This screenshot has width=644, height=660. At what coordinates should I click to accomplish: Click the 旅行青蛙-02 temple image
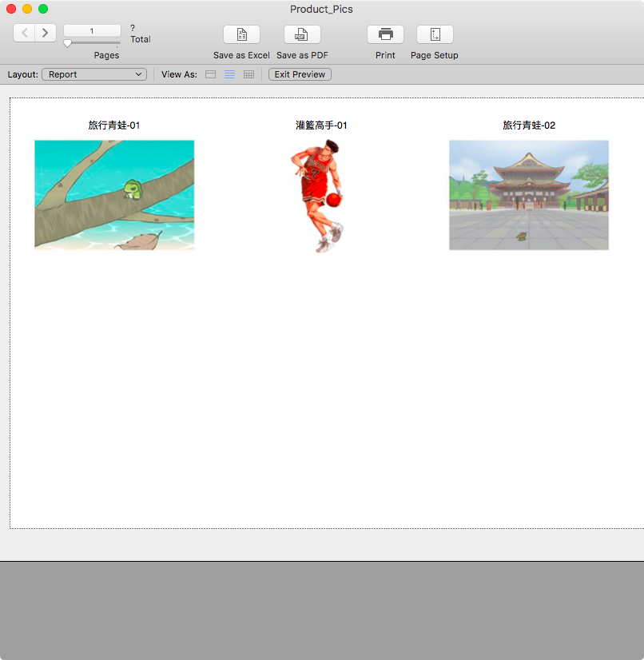(x=529, y=195)
